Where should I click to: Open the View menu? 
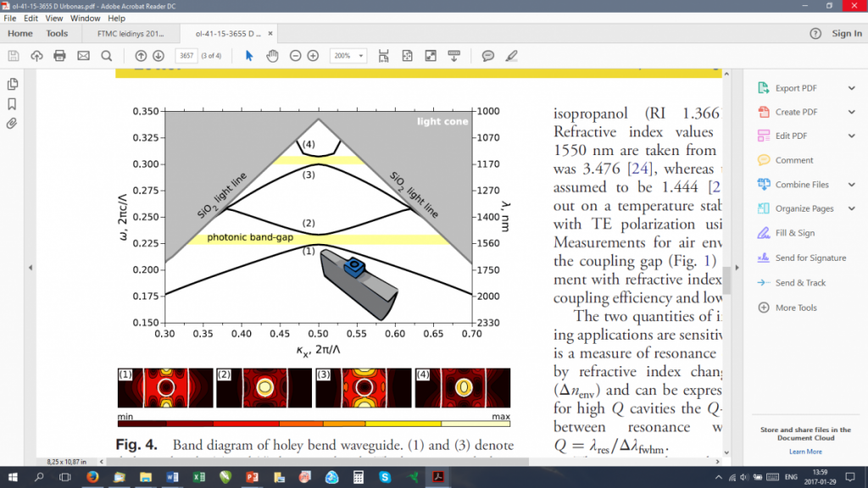point(53,19)
